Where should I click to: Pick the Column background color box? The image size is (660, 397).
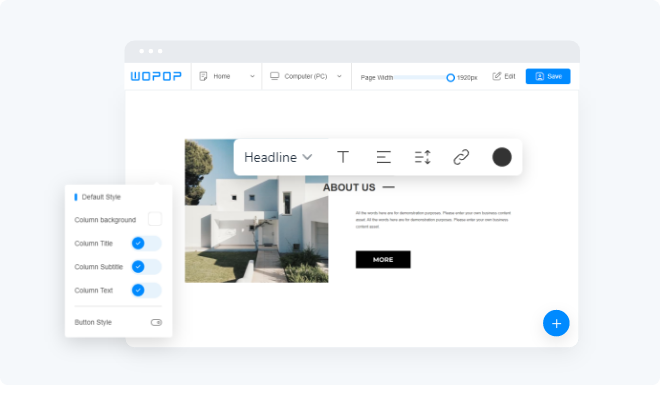point(155,219)
